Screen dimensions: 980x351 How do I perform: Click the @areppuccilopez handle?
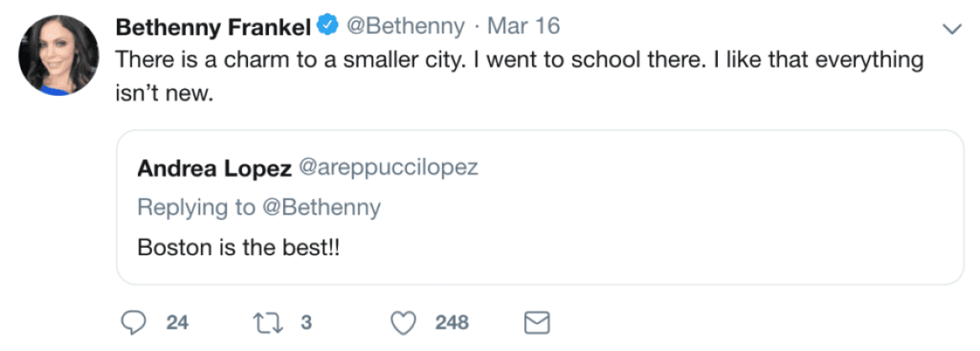click(388, 168)
